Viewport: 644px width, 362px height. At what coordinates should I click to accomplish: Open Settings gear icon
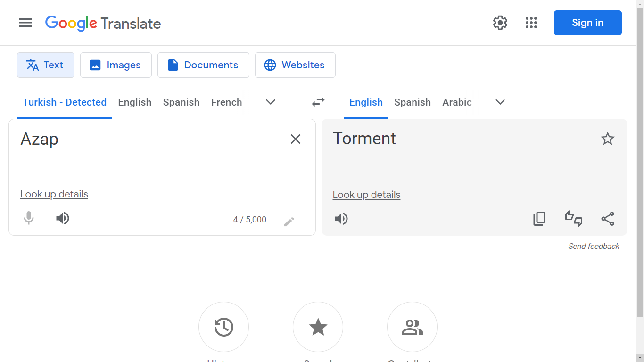(x=500, y=23)
